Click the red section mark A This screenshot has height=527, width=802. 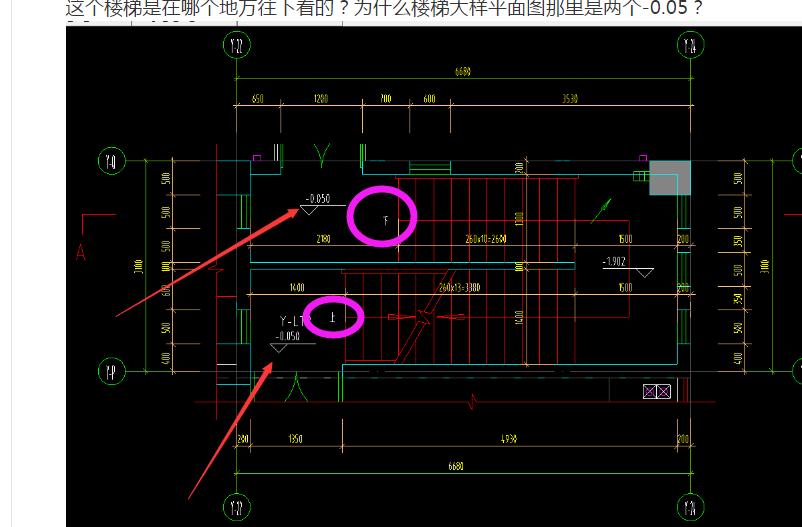point(81,252)
